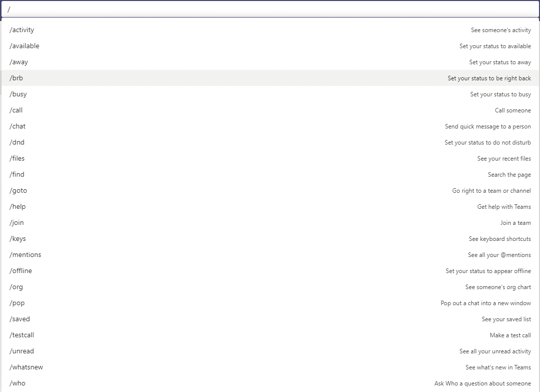540x392 pixels.
Task: Select the /whatsnew command
Action: [27, 367]
